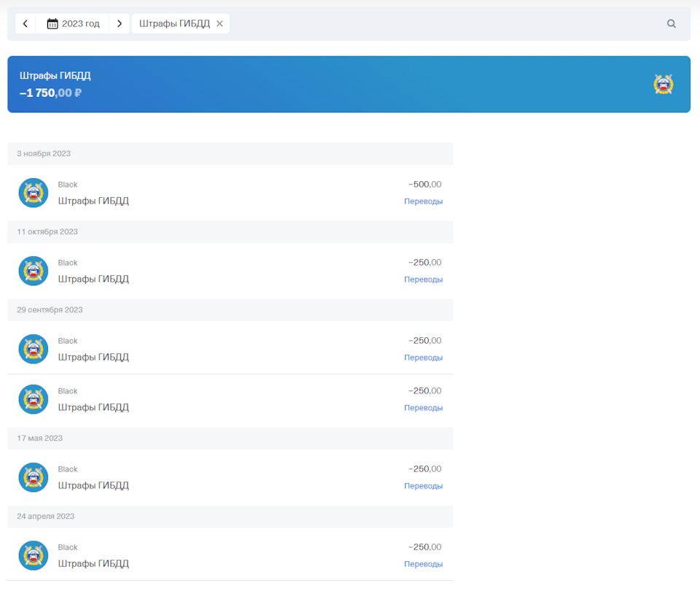Click −250,00 amount for 11 октября
Viewport: 700px width, 594px height.
click(x=424, y=263)
